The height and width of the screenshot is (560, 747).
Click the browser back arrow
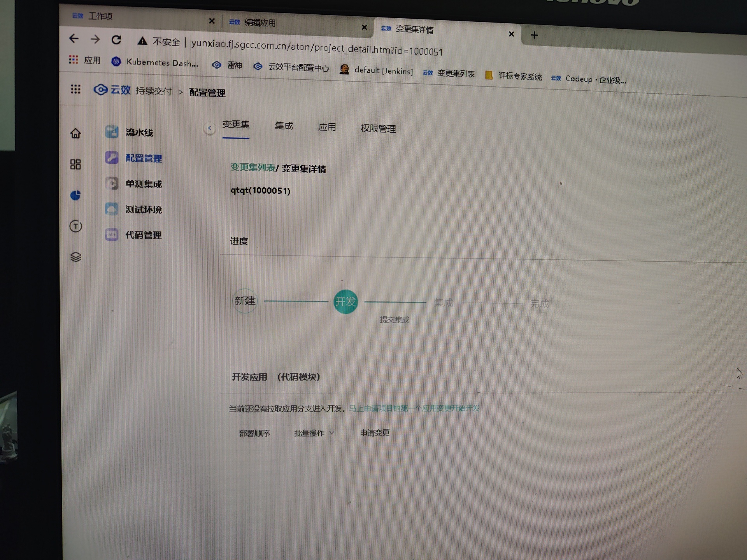point(74,38)
